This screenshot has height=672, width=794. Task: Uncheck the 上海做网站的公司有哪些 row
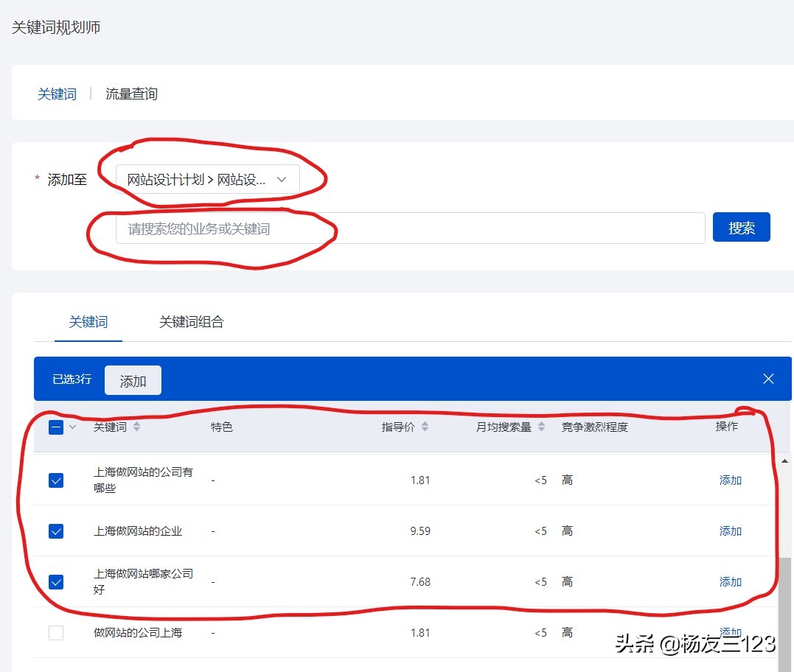[56, 480]
